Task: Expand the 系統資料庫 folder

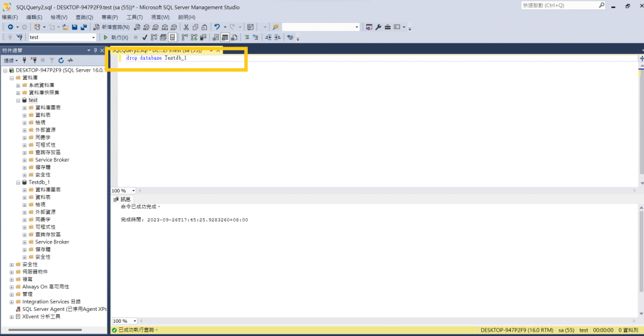Action: coord(18,86)
